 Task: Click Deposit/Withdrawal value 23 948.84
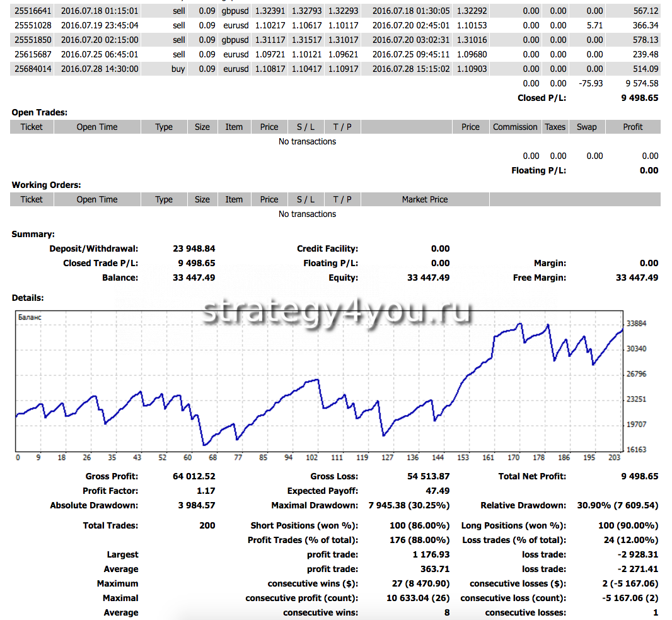click(x=194, y=249)
